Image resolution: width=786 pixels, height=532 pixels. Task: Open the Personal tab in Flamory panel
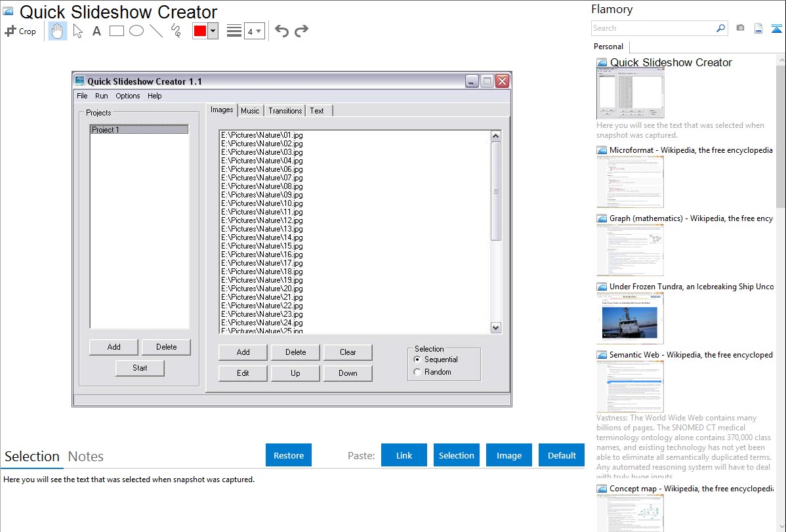(x=609, y=47)
